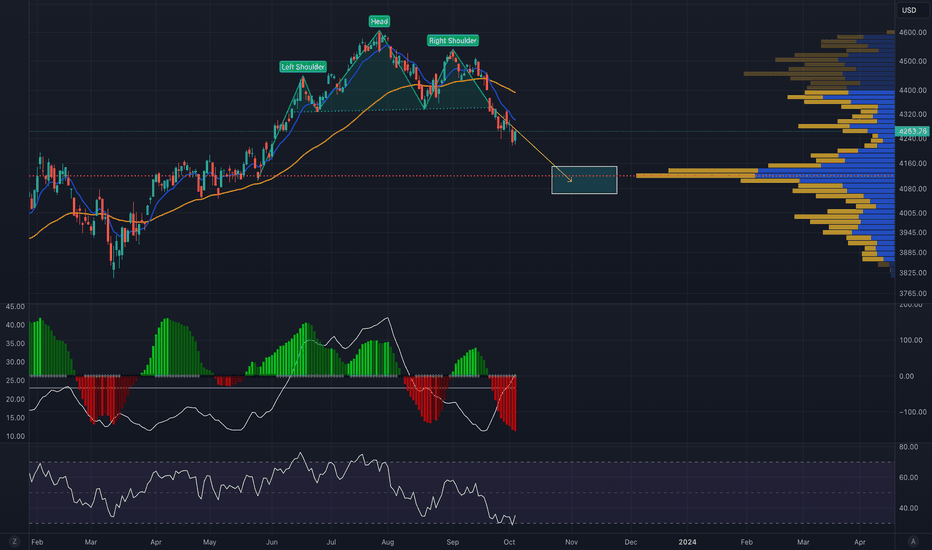Click the 3945.00 price axis label
The height and width of the screenshot is (550, 932).
(912, 232)
